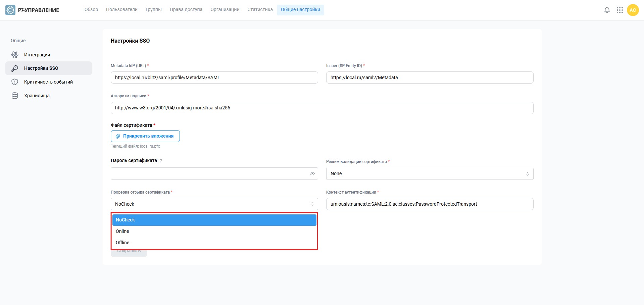The height and width of the screenshot is (305, 644).
Task: Choose the Offline option
Action: point(214,243)
